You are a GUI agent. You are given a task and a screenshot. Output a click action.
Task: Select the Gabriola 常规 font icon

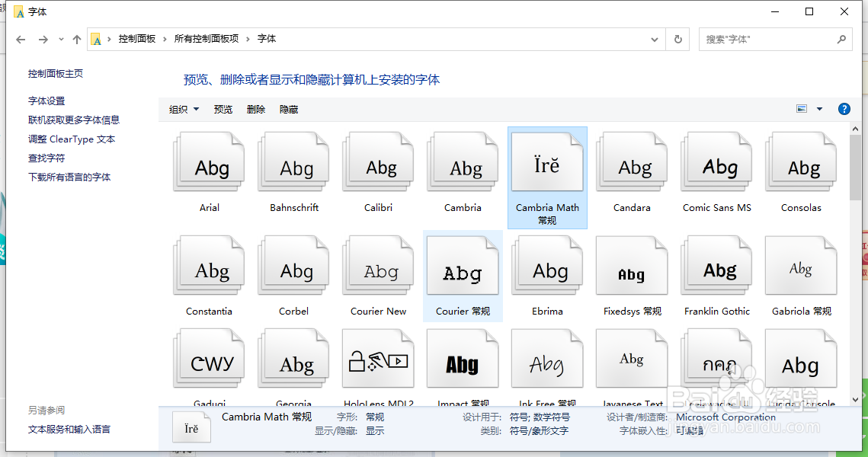pos(801,266)
